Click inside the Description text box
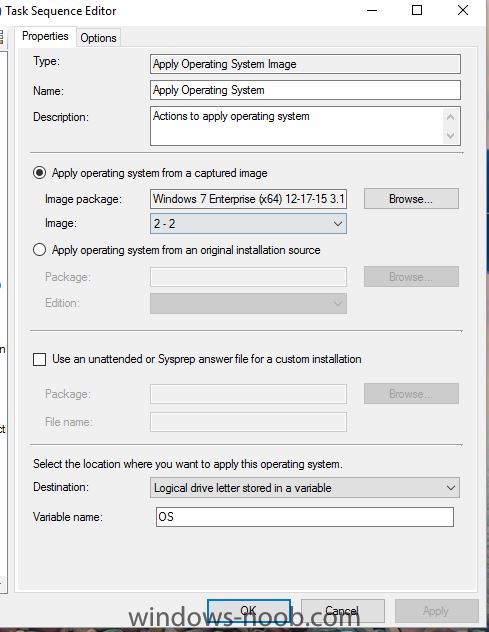489x632 pixels. pos(297,126)
